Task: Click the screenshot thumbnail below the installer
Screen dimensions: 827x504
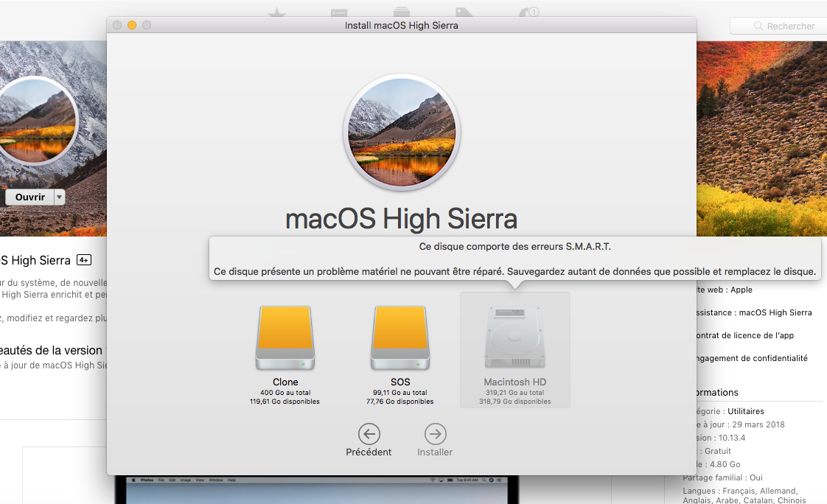Action: (317, 490)
